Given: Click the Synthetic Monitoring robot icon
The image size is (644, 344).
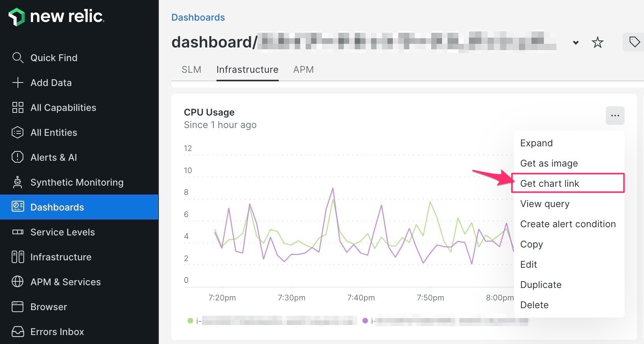Looking at the screenshot, I should (x=18, y=182).
